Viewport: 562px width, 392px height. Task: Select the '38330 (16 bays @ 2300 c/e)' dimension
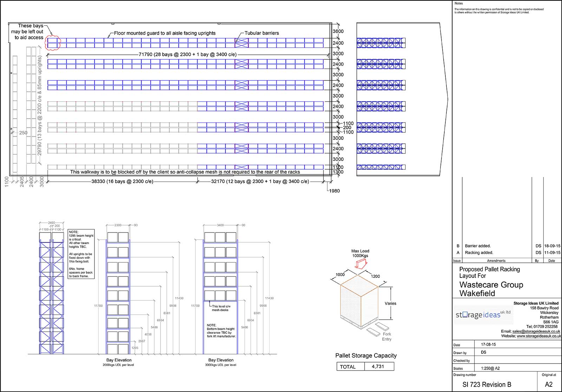click(122, 182)
